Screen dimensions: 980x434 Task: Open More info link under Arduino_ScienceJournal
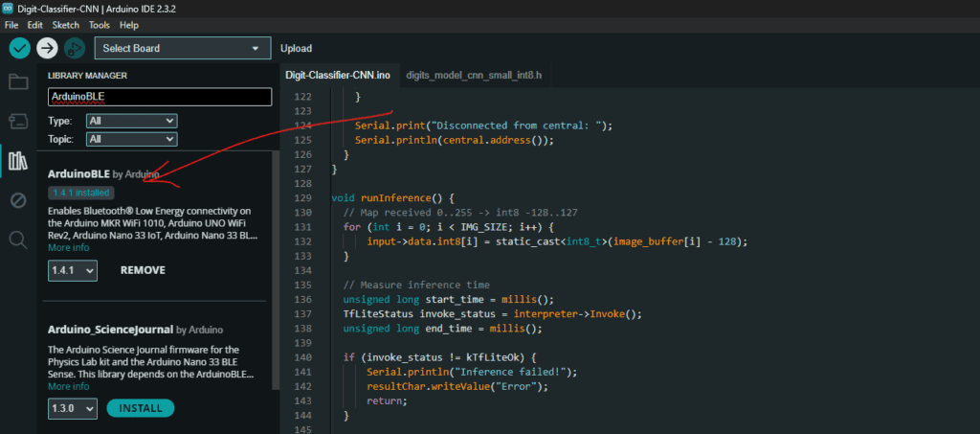(x=69, y=386)
